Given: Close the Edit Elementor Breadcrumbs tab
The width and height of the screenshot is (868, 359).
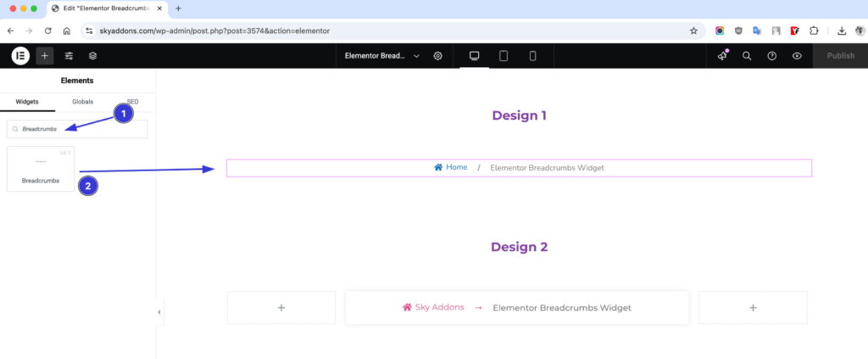Looking at the screenshot, I should point(159,8).
